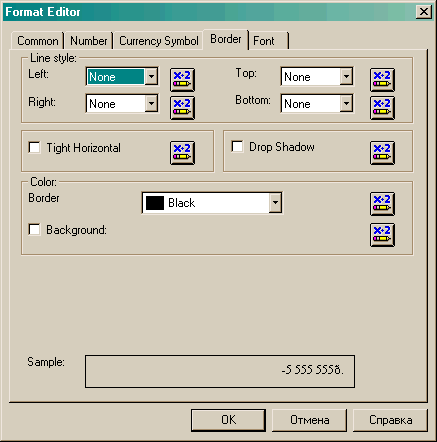Image resolution: width=437 pixels, height=442 pixels.
Task: Switch to the Currency Symbol tab
Action: click(159, 41)
